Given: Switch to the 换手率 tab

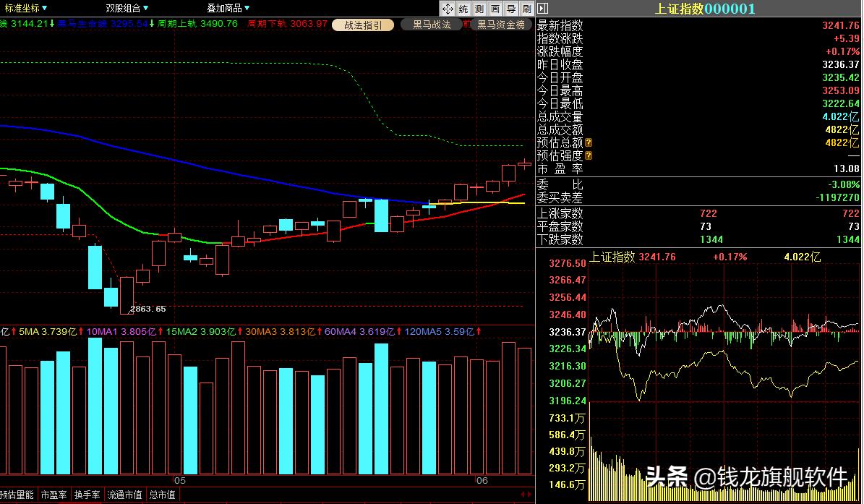Looking at the screenshot, I should 87,495.
